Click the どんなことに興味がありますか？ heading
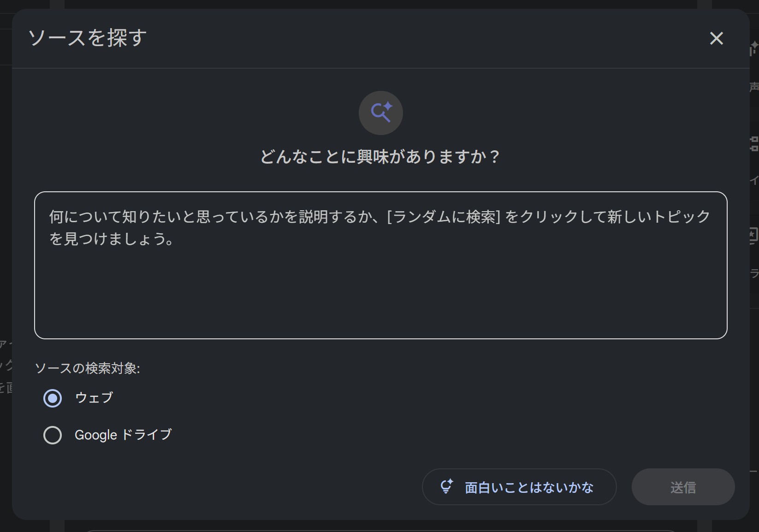 point(380,157)
